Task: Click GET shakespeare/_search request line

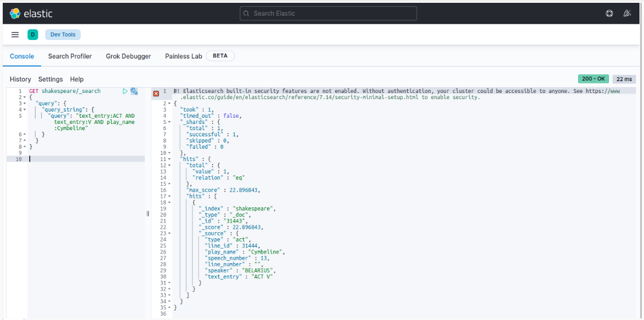Action: pos(65,91)
